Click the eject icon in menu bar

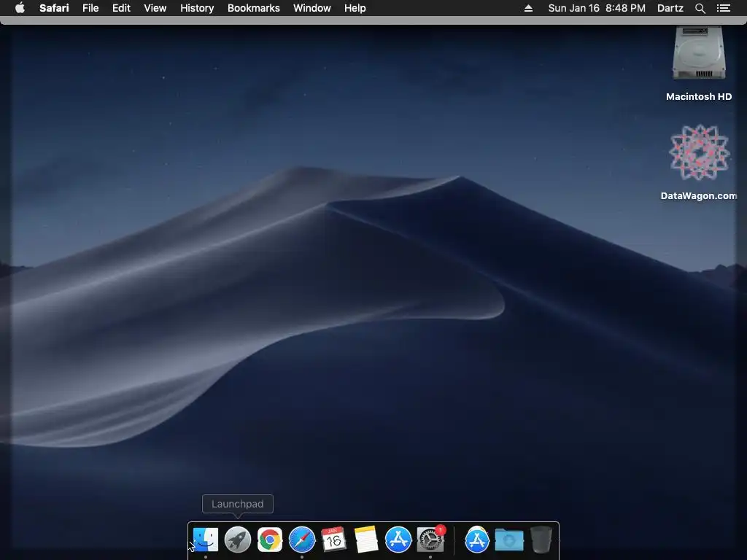coord(528,8)
